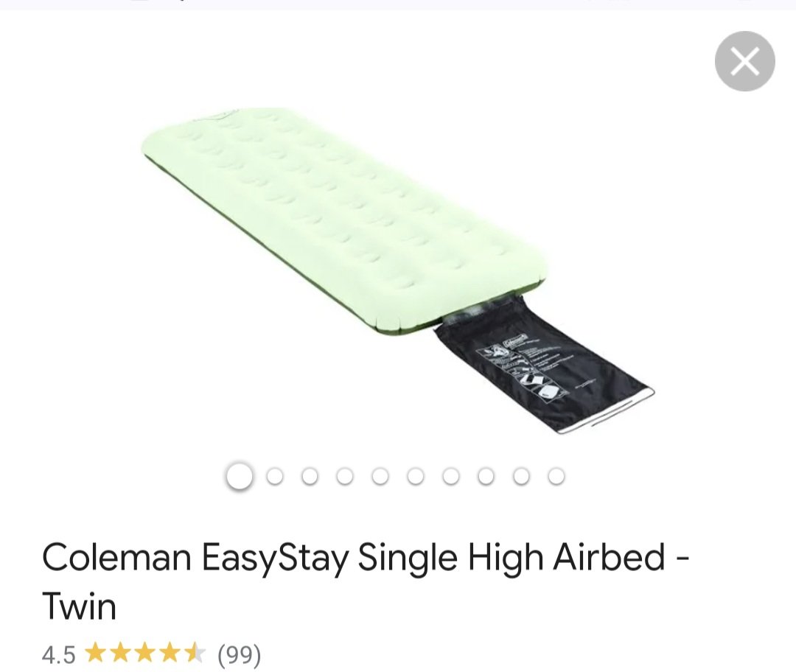Switch to the sixth image dot
Viewport: 796px width, 672px height.
coord(415,477)
